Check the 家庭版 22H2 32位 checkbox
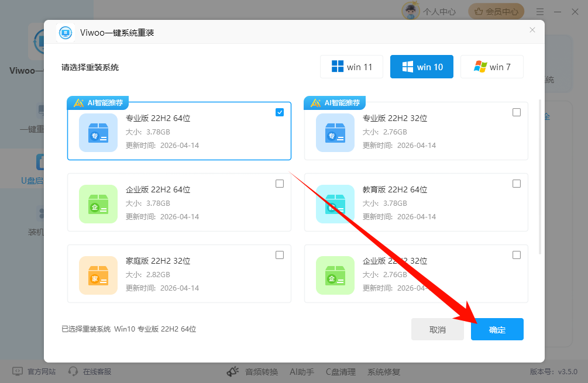The width and height of the screenshot is (588, 383). (x=280, y=255)
